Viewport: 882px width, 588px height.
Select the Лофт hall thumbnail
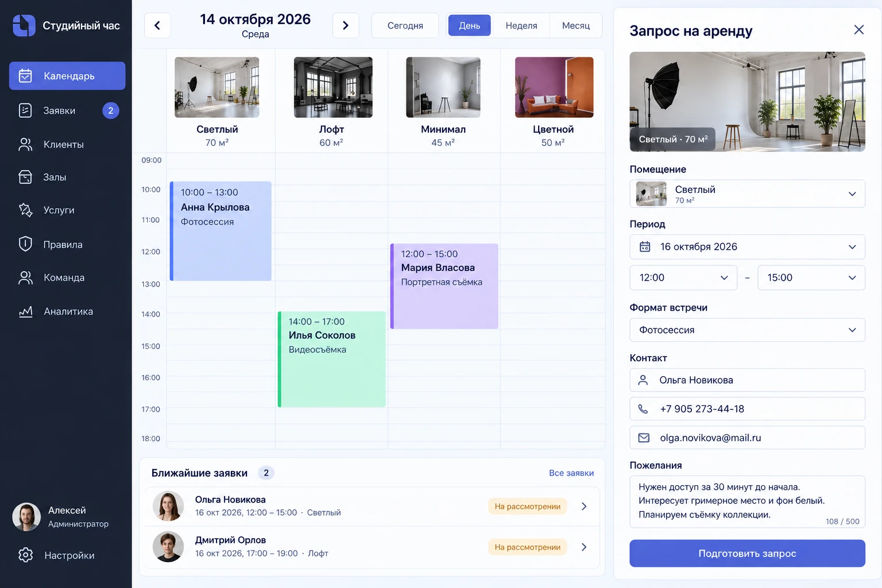(x=333, y=87)
